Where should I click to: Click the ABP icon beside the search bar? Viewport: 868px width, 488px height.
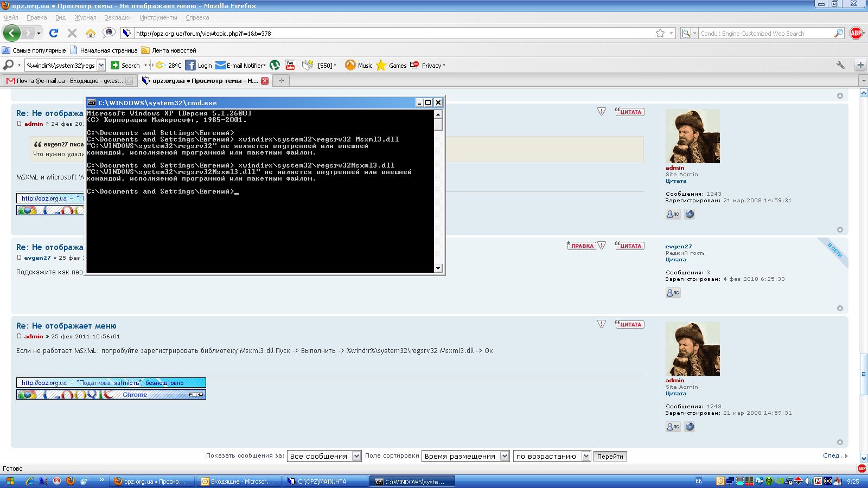856,33
